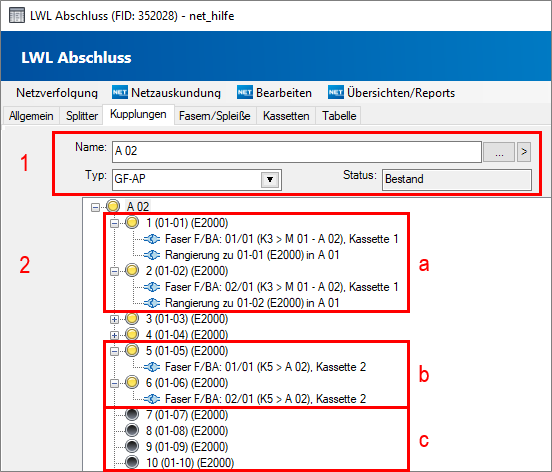Viewport: 552px width, 472px height.
Task: Select the fiber connector icon for Faser 01/01 Kassette 1
Action: [152, 239]
